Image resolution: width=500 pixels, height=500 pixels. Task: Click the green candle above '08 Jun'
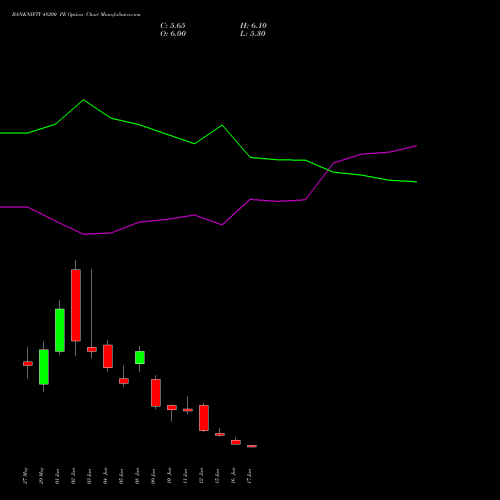[140, 357]
